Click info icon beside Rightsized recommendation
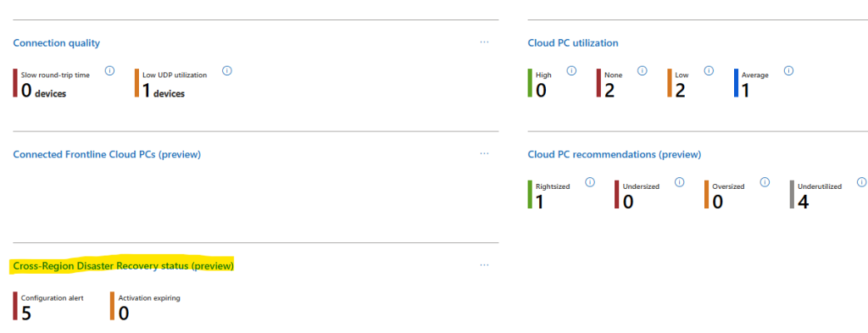Image resolution: width=868 pixels, height=333 pixels. (x=590, y=182)
